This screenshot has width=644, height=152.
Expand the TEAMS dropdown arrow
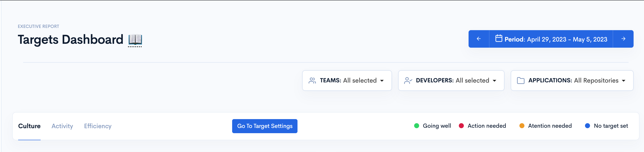pyautogui.click(x=382, y=81)
